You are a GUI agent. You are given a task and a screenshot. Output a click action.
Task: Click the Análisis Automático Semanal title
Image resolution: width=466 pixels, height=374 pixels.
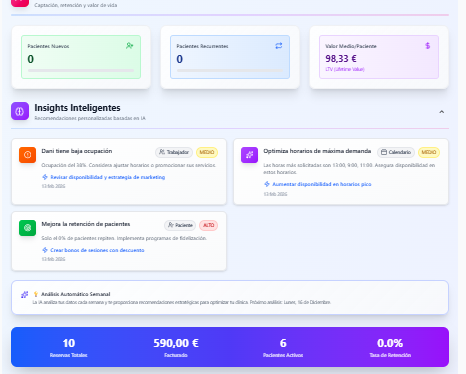(76, 294)
